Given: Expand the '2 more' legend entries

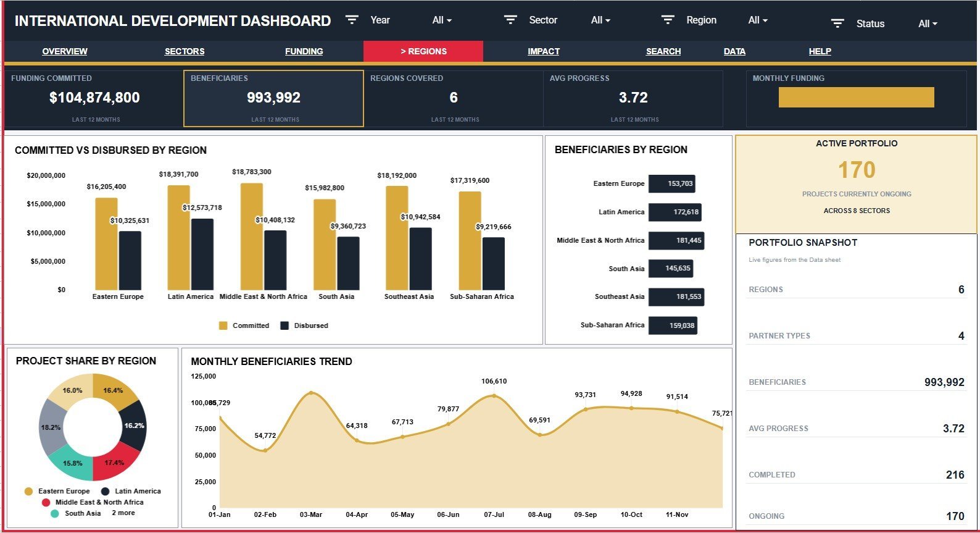Looking at the screenshot, I should click(123, 513).
